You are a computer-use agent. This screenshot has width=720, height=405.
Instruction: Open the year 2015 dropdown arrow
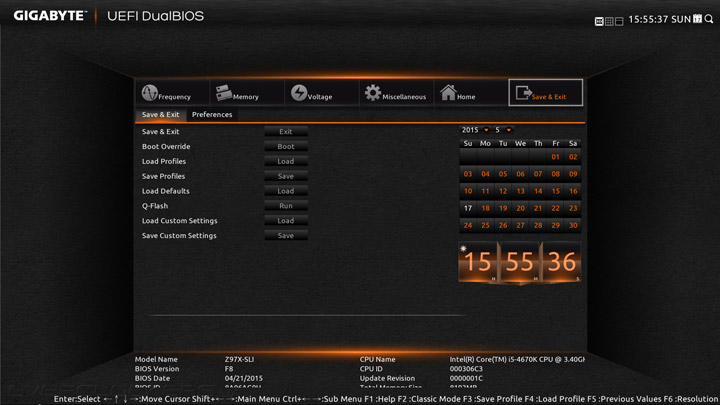pos(486,130)
